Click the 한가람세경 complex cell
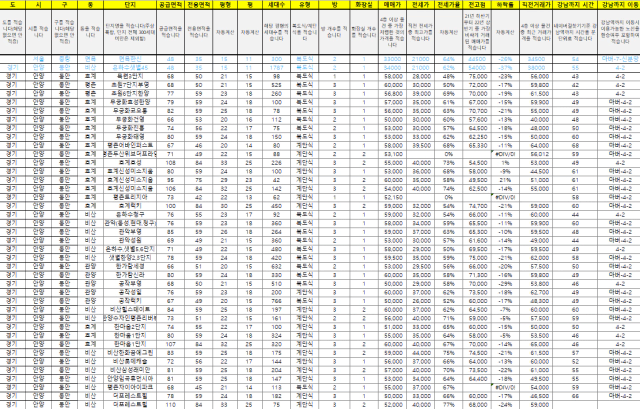 130,266
